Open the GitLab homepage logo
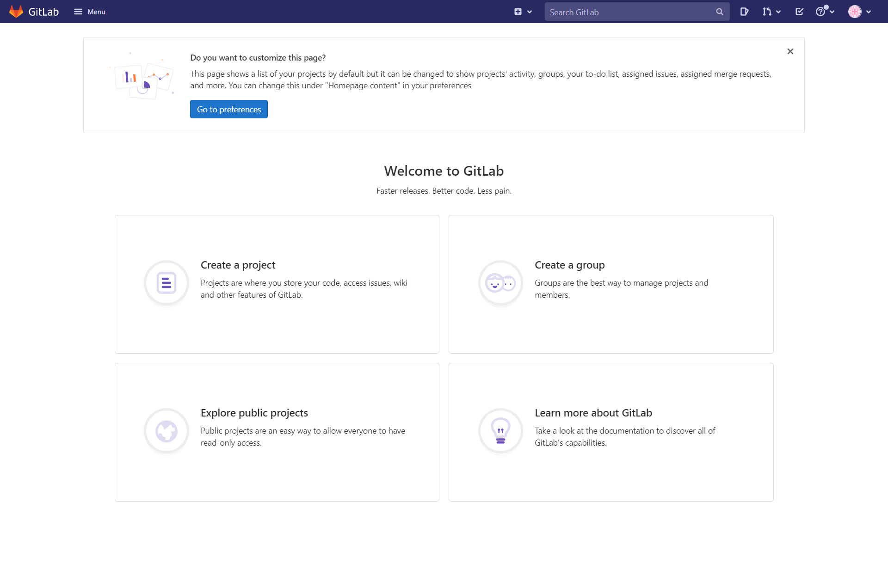This screenshot has height=588, width=888. coord(33,12)
